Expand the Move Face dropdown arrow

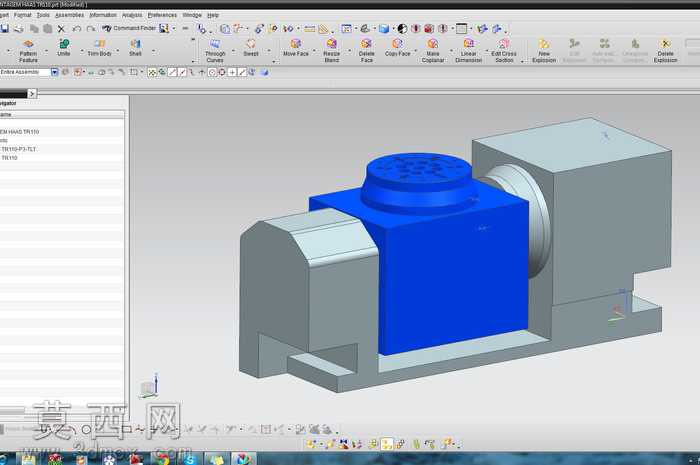pyautogui.click(x=314, y=51)
